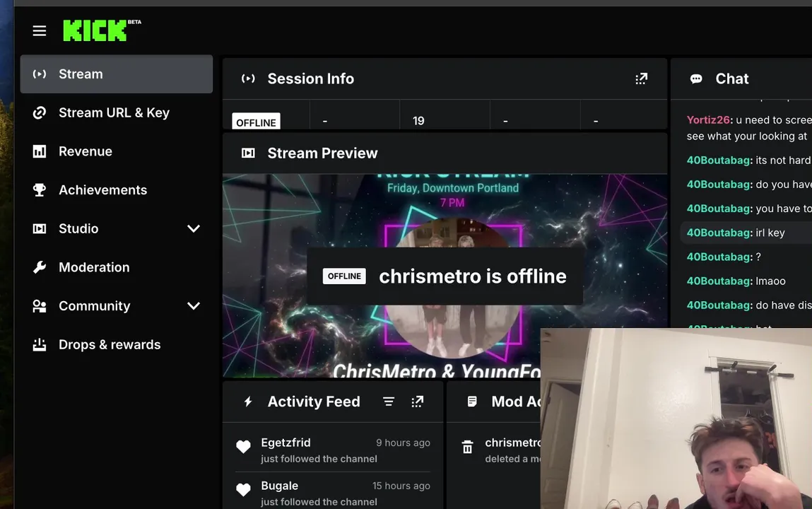Click the Mod Actions document icon
Viewport: 812px width, 509px height.
coord(472,402)
